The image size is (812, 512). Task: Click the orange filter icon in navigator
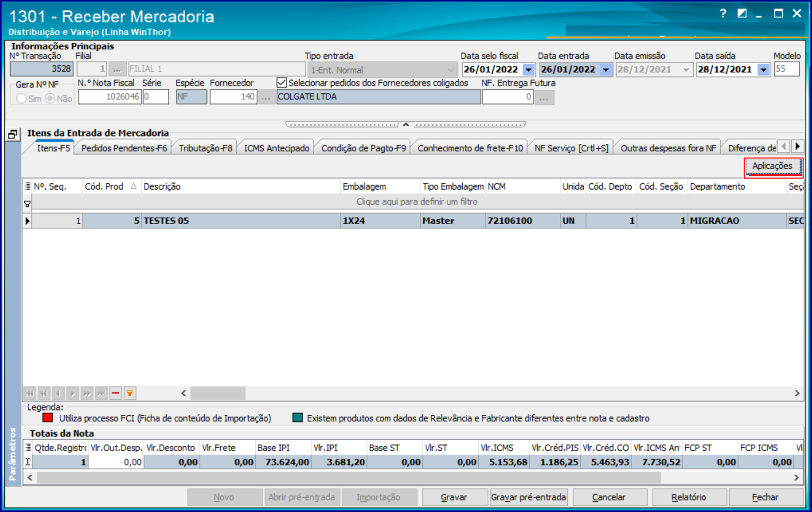pyautogui.click(x=130, y=394)
